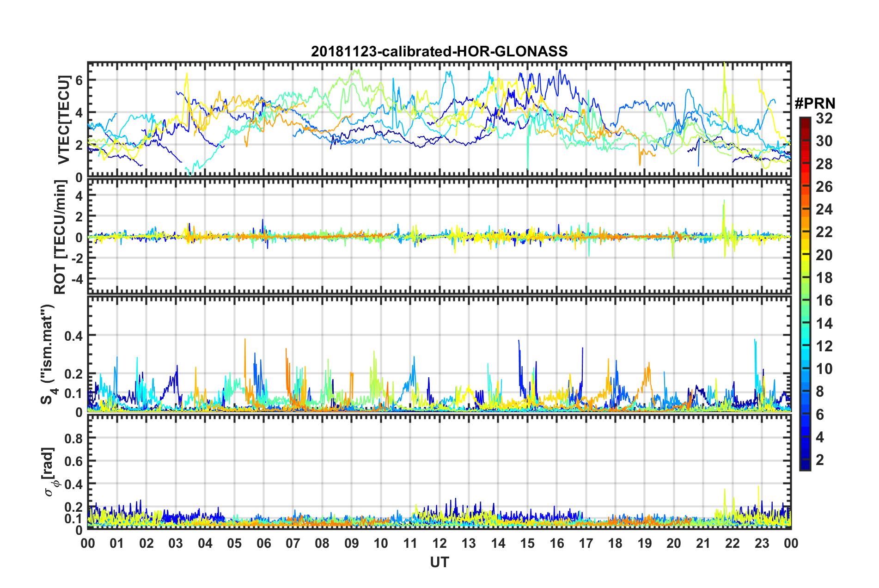879x588 pixels.
Task: Click the plot title 20181123-calibrated-HOR-GLONASS
Action: click(439, 51)
